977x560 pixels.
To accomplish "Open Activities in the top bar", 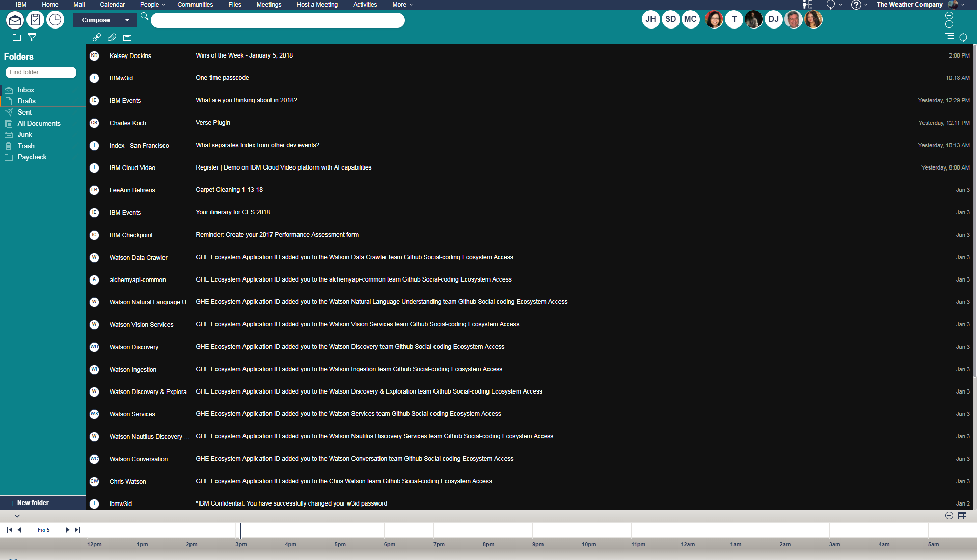I will click(x=365, y=5).
